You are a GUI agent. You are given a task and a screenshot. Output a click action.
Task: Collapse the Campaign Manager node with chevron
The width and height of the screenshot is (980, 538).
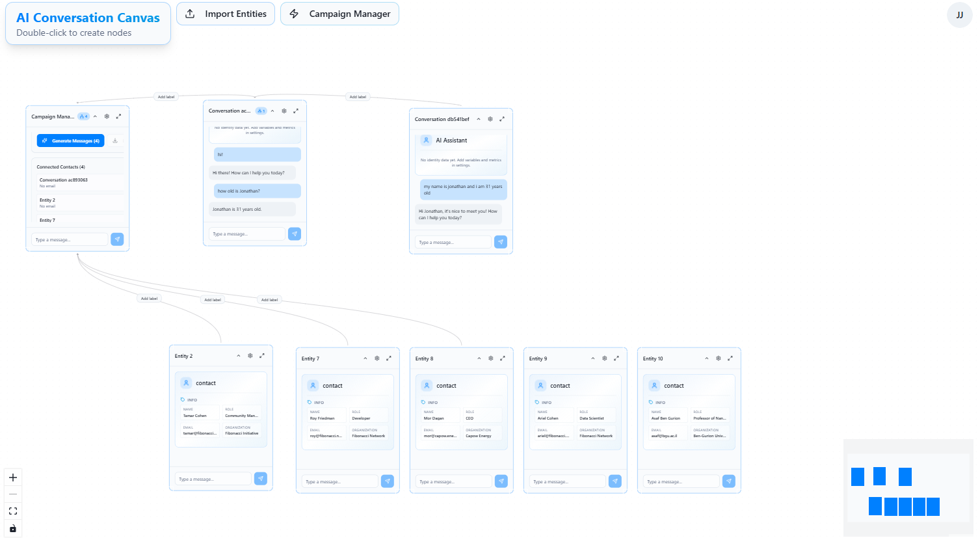click(x=96, y=116)
